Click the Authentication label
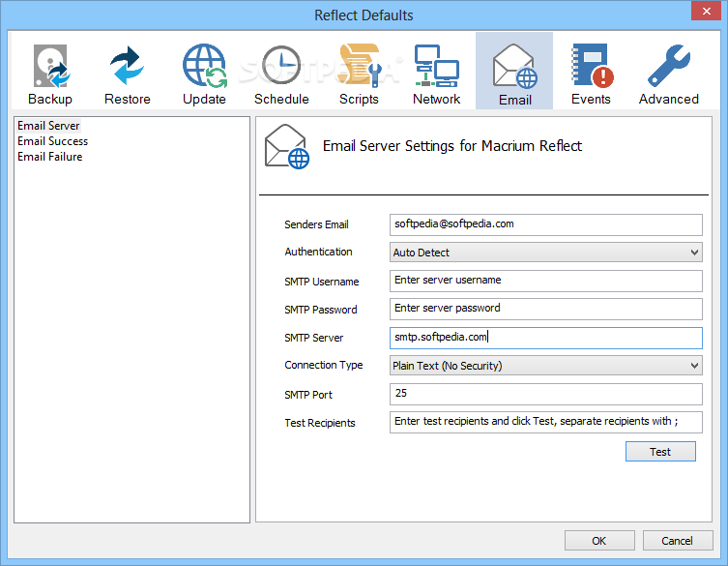The width and height of the screenshot is (728, 566). (x=318, y=252)
